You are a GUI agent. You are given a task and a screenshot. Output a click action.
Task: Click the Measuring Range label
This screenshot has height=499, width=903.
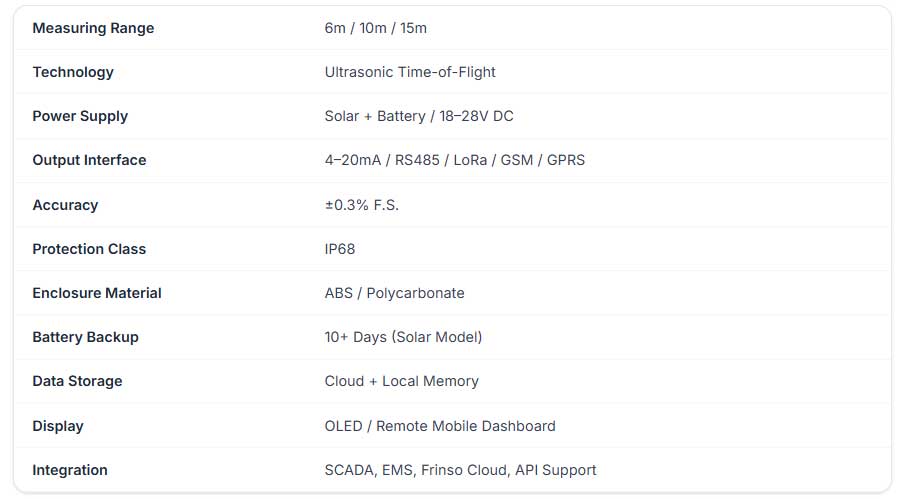(93, 28)
